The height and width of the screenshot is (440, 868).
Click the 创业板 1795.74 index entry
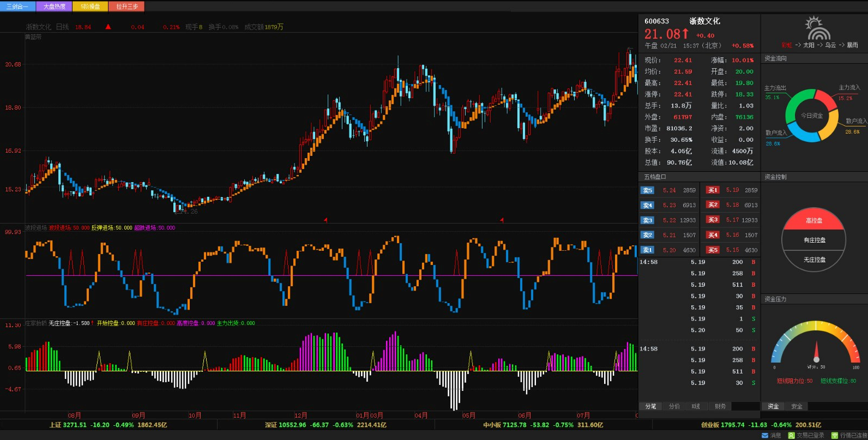[x=761, y=425]
